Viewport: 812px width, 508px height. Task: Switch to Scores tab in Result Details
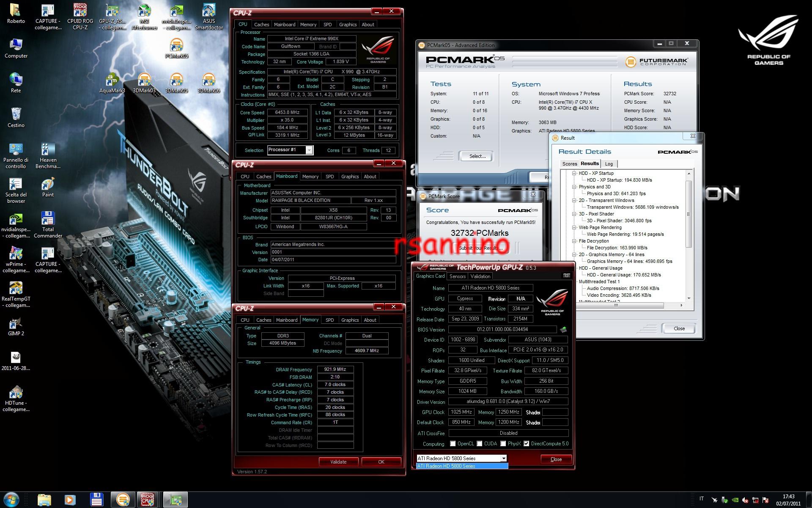coord(569,164)
